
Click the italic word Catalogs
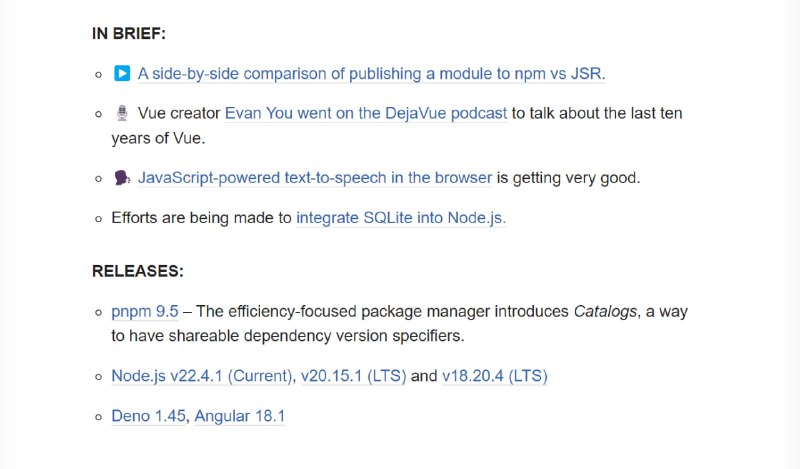point(605,311)
